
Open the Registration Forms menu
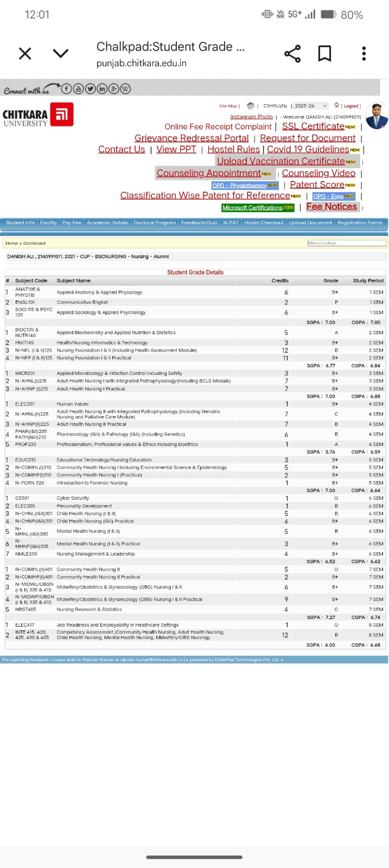point(360,222)
